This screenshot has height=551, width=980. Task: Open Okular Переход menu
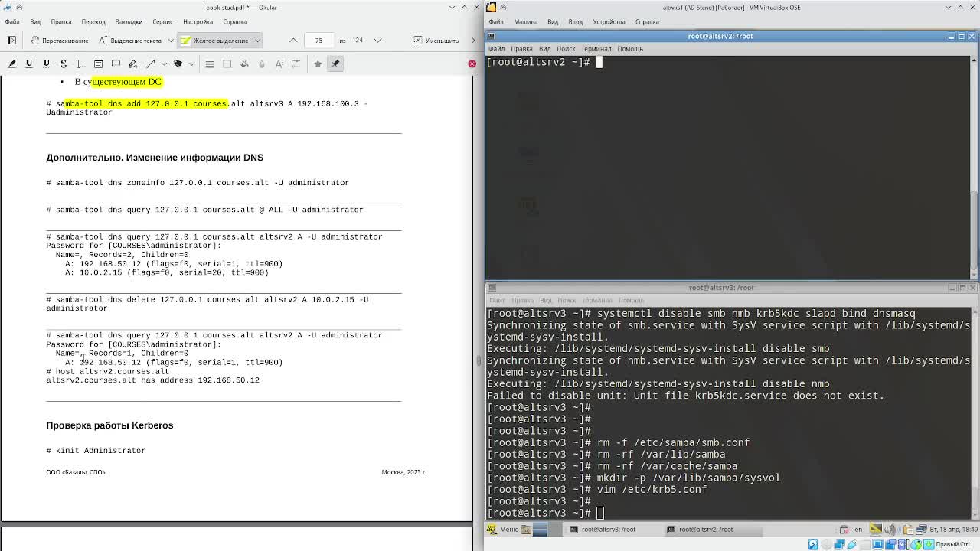(93, 21)
